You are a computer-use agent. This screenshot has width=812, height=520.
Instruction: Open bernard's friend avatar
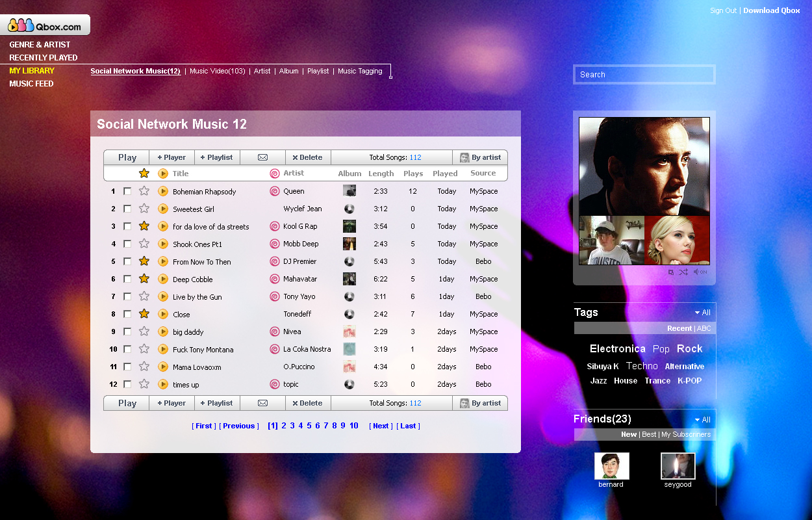(611, 466)
